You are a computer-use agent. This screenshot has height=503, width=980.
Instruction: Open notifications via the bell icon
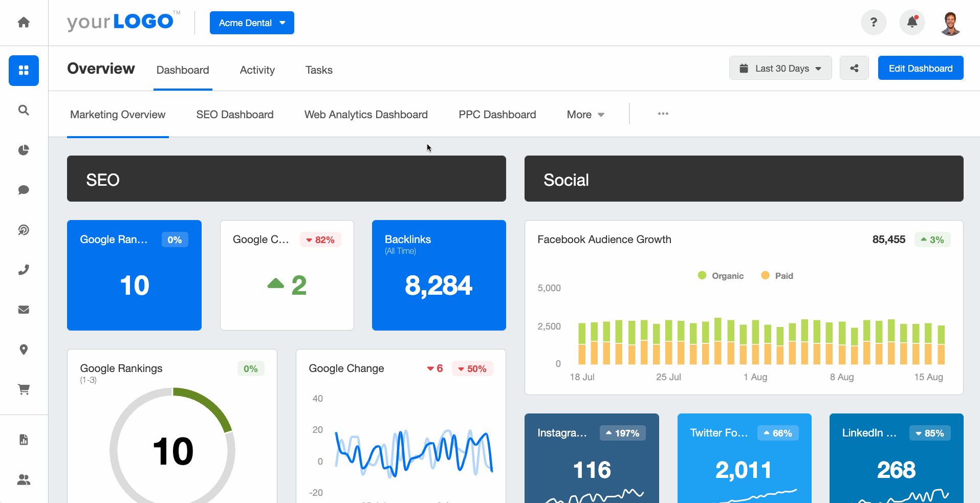click(x=912, y=23)
